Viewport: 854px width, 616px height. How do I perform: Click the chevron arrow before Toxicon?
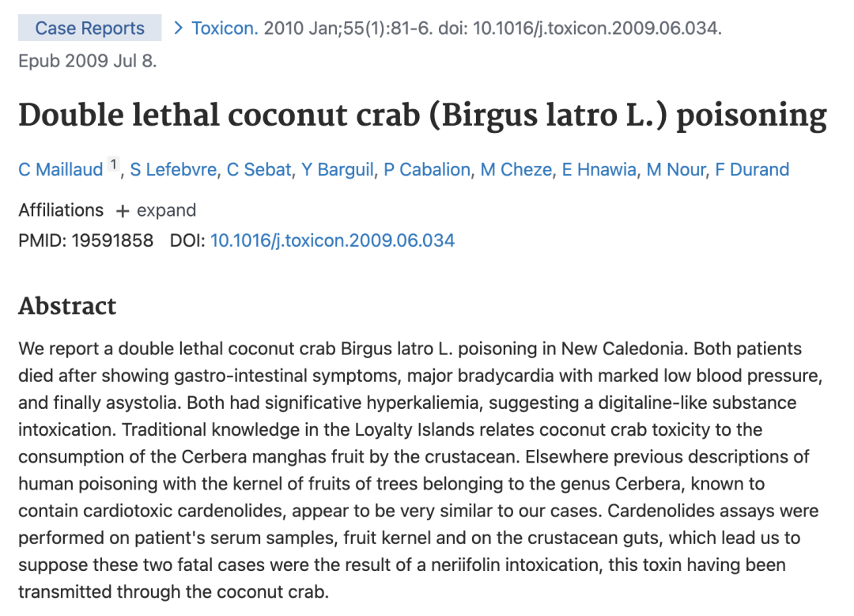click(x=177, y=28)
